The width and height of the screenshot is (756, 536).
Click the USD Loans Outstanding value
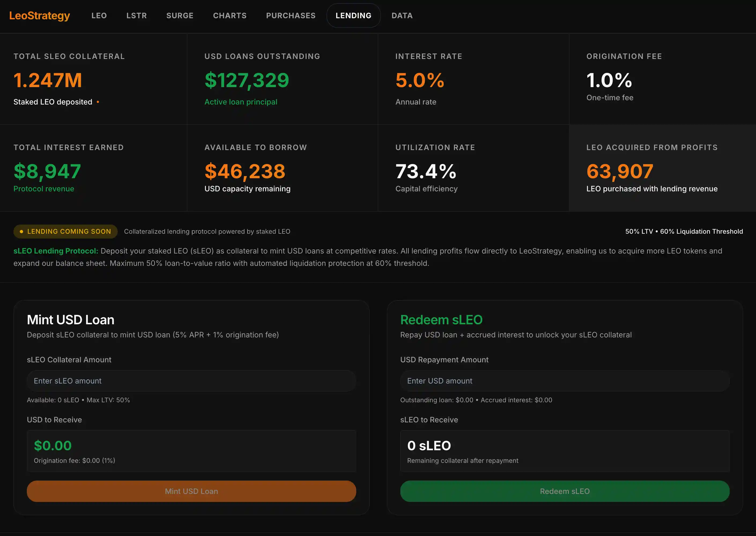[247, 80]
